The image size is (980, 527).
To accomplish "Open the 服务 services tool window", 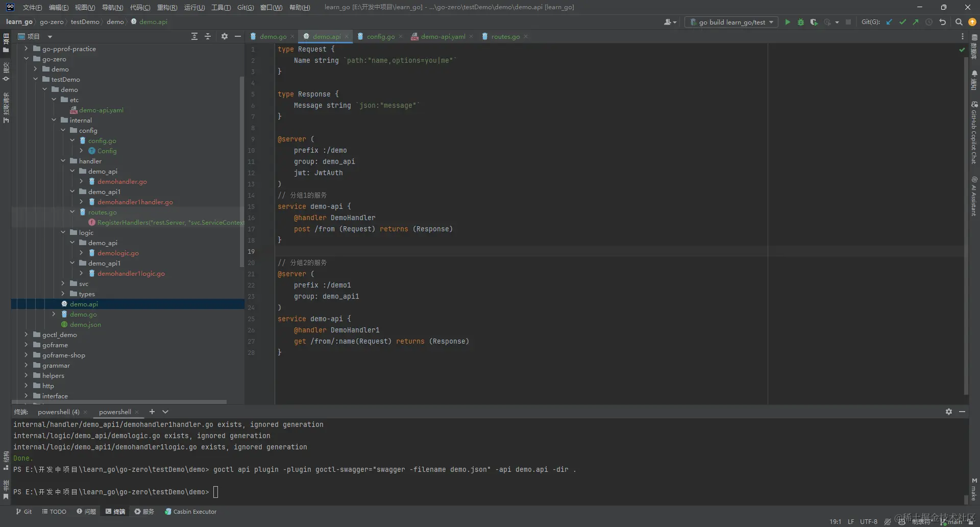I will point(144,512).
